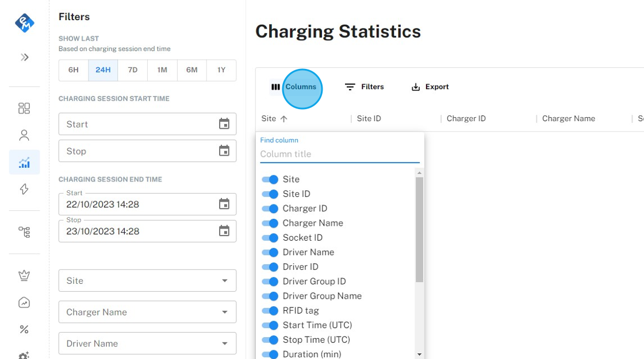Disable the Charger Name column toggle
The image size is (644, 359).
click(x=270, y=223)
